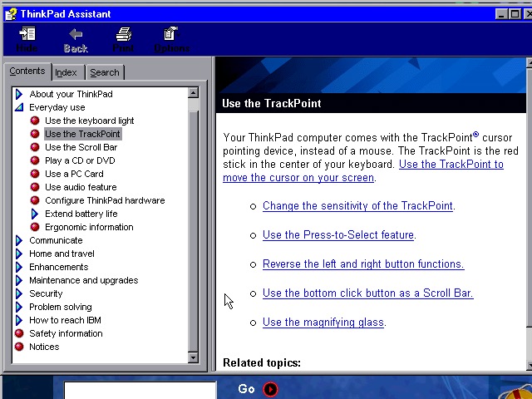Select Use the keyboard light topic
The width and height of the screenshot is (532, 399).
pos(90,121)
